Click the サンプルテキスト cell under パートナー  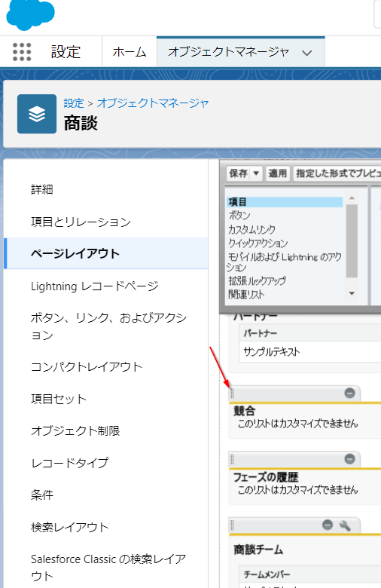[x=272, y=352]
